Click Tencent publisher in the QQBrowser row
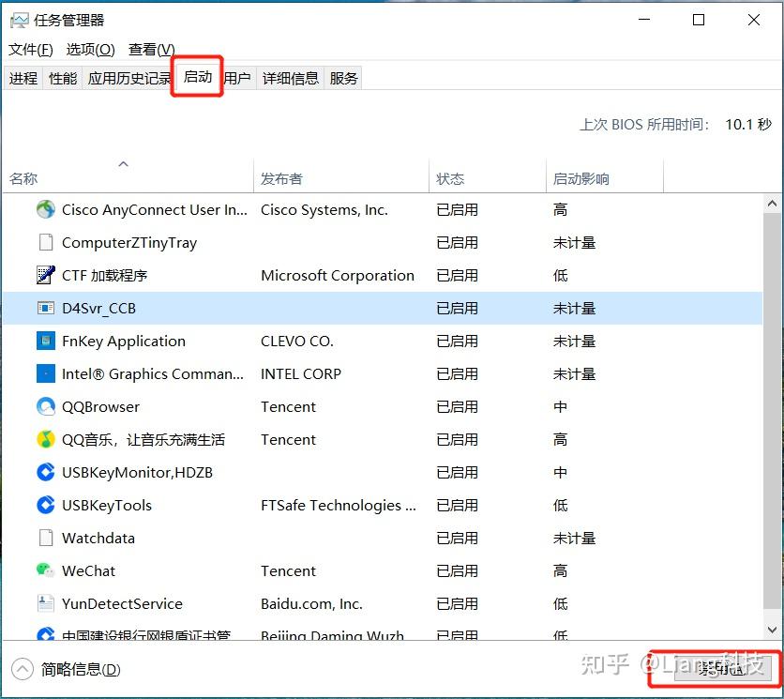The height and width of the screenshot is (699, 784). click(289, 407)
